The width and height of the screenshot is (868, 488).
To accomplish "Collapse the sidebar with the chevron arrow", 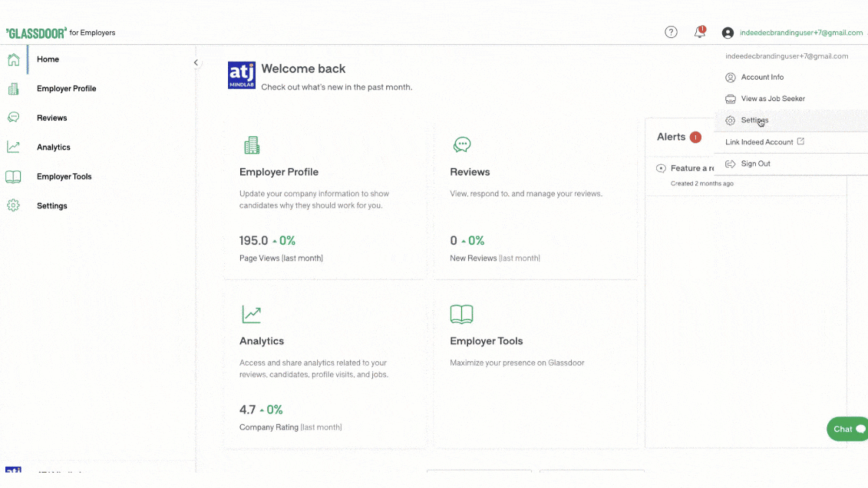I will coord(196,63).
